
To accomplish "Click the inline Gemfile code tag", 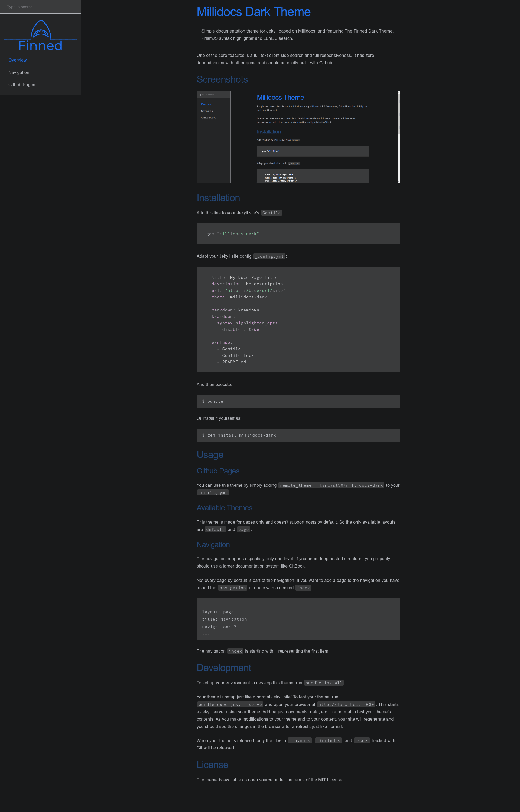I will pyautogui.click(x=271, y=213).
